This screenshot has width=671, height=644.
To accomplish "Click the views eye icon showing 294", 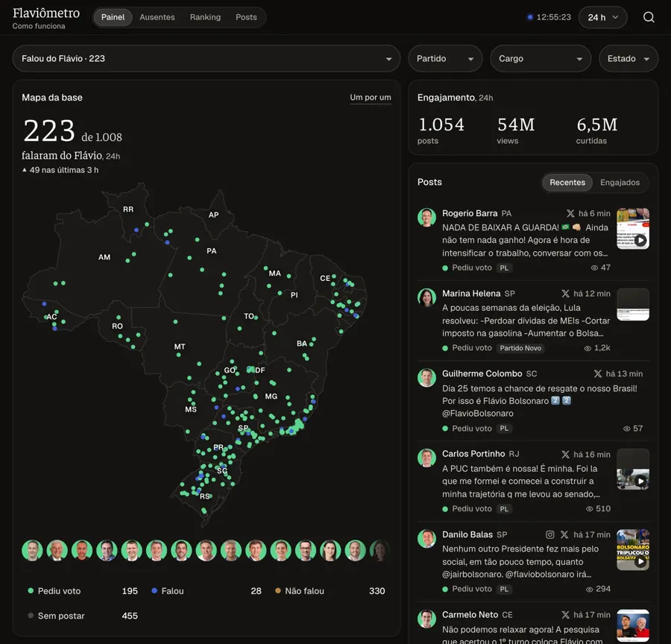I will click(x=589, y=590).
